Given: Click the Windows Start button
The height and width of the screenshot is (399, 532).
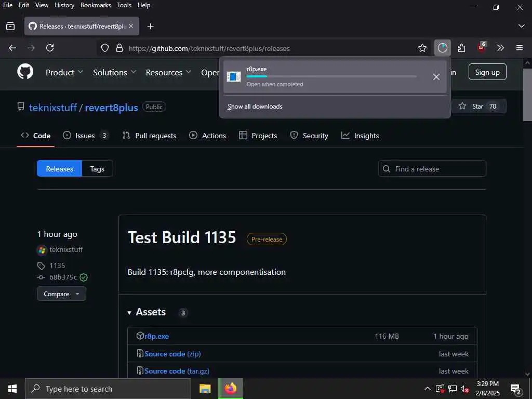Looking at the screenshot, I should pos(12,389).
